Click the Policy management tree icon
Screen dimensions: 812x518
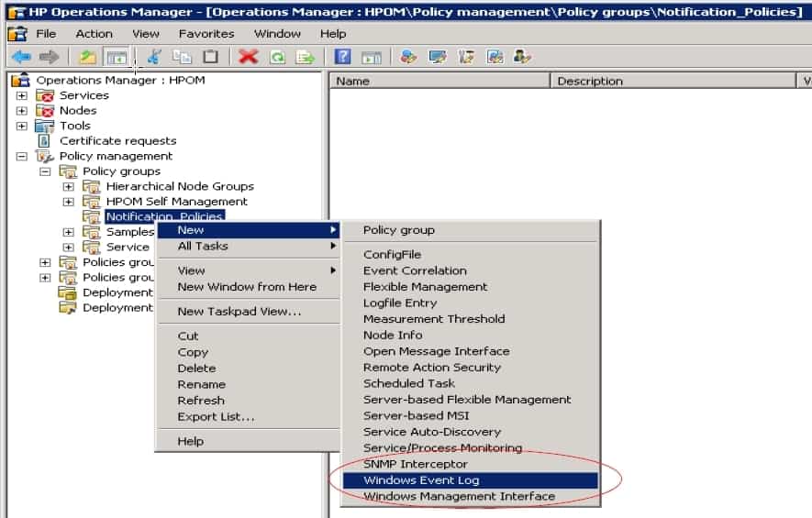[x=45, y=156]
